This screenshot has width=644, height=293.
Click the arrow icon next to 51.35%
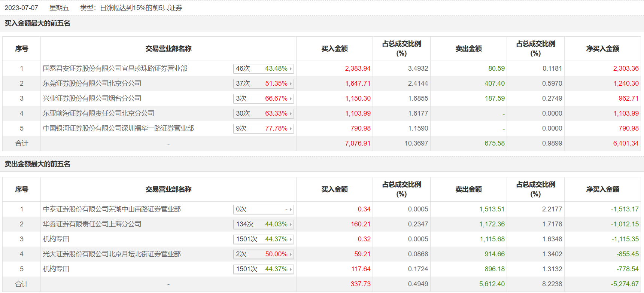click(291, 84)
